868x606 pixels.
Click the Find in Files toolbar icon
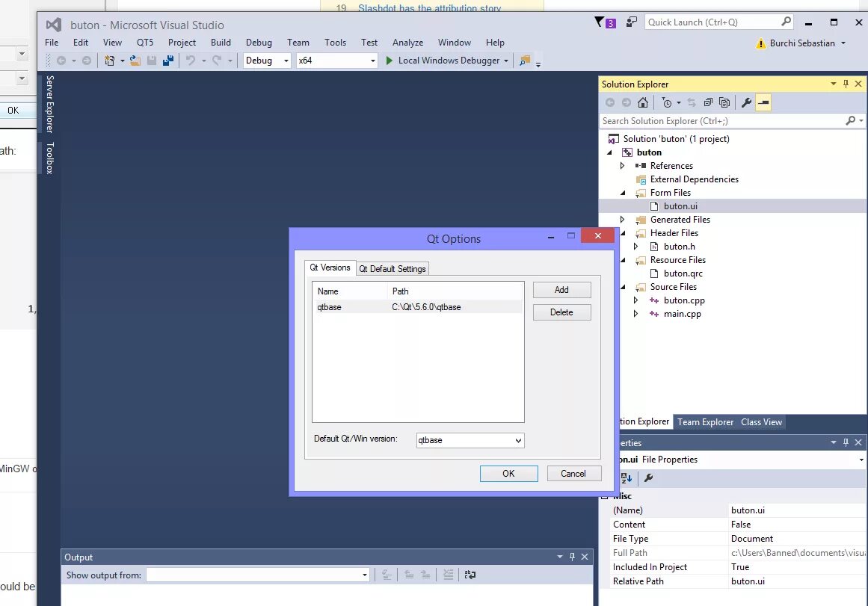tap(525, 61)
